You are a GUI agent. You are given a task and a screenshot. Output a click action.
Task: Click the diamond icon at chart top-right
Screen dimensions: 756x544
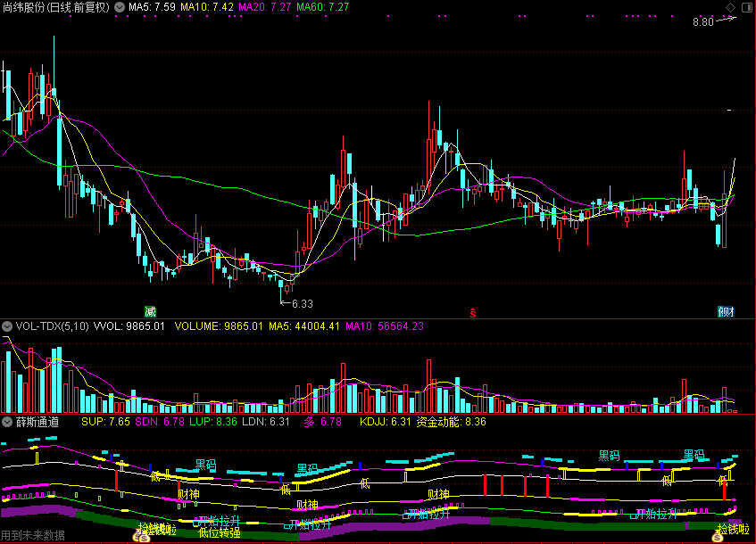[730, 7]
